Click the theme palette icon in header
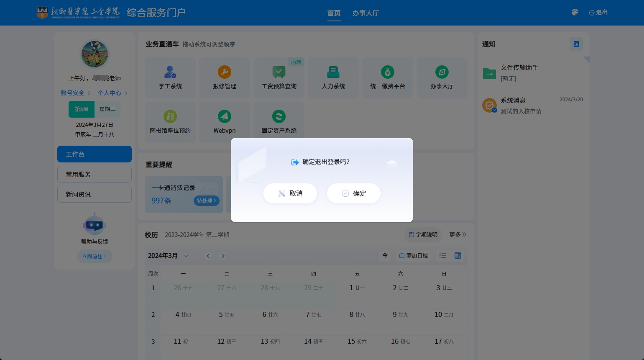 tap(575, 13)
